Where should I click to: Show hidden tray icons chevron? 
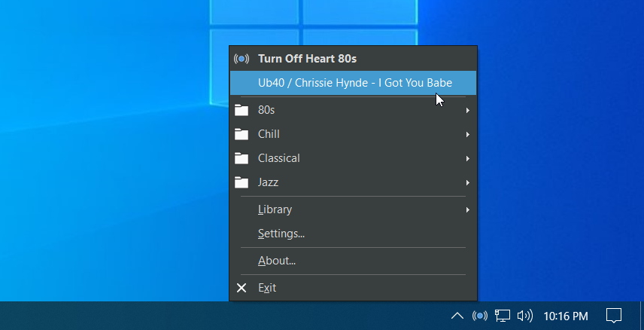coord(457,316)
